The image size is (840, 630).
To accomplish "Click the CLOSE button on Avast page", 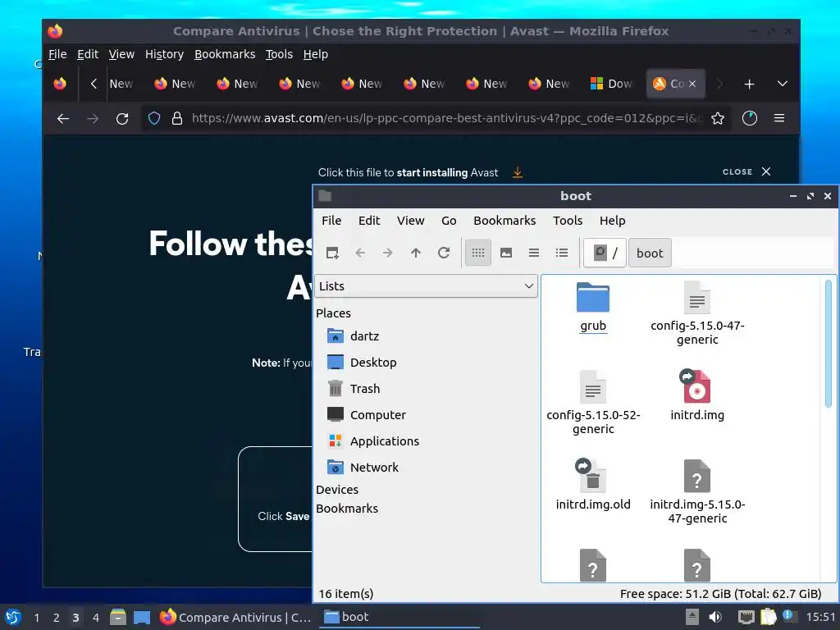I will [x=746, y=172].
